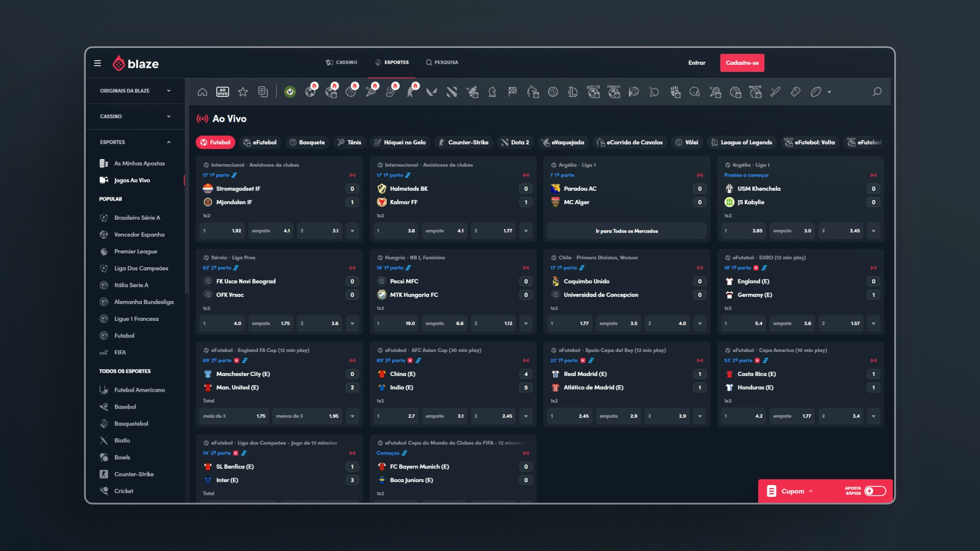Switch to the Cassino top tab
Screen dimensions: 980x551
point(341,62)
